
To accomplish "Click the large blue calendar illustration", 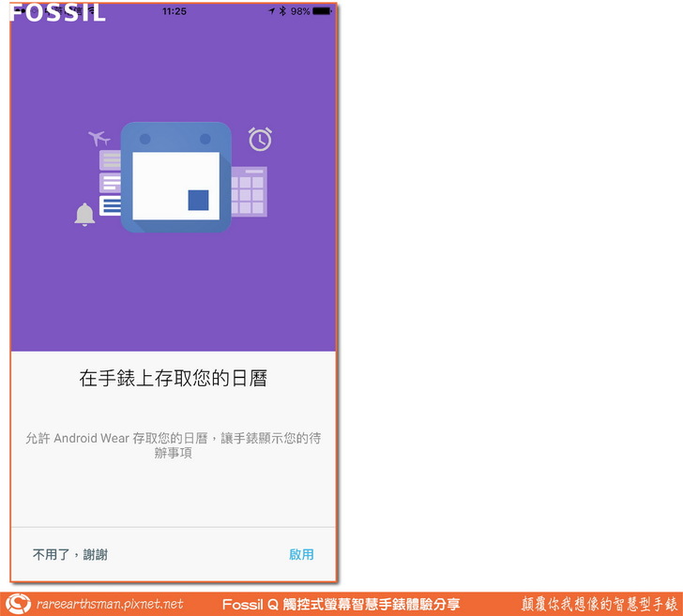I will 176,177.
